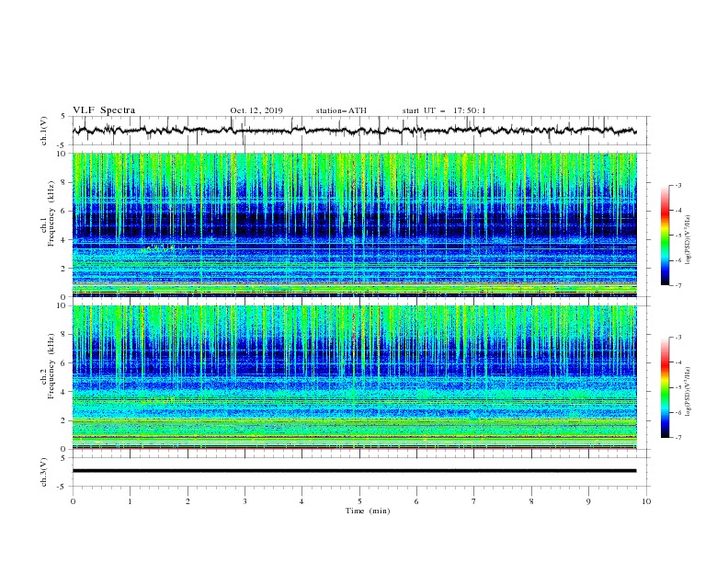
Task: Click the ch.2 spectrogram plot area
Action: pos(355,377)
